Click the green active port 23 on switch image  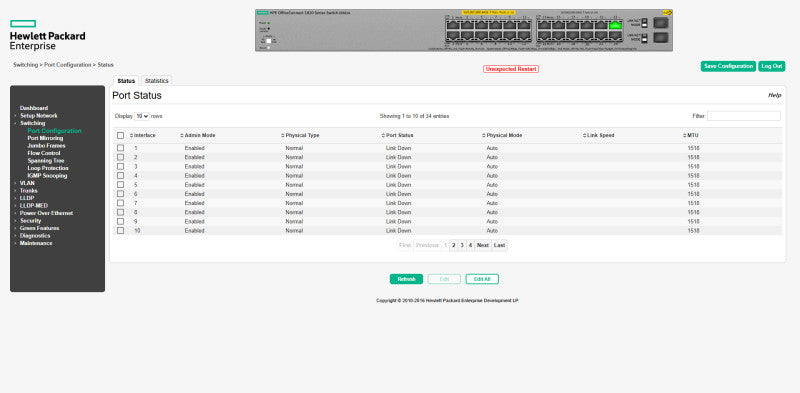coord(615,26)
